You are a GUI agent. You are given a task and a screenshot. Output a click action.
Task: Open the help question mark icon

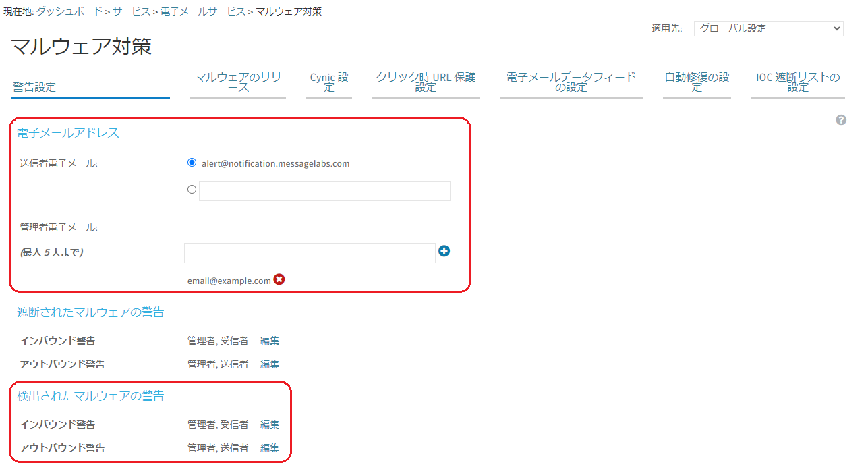pos(841,120)
